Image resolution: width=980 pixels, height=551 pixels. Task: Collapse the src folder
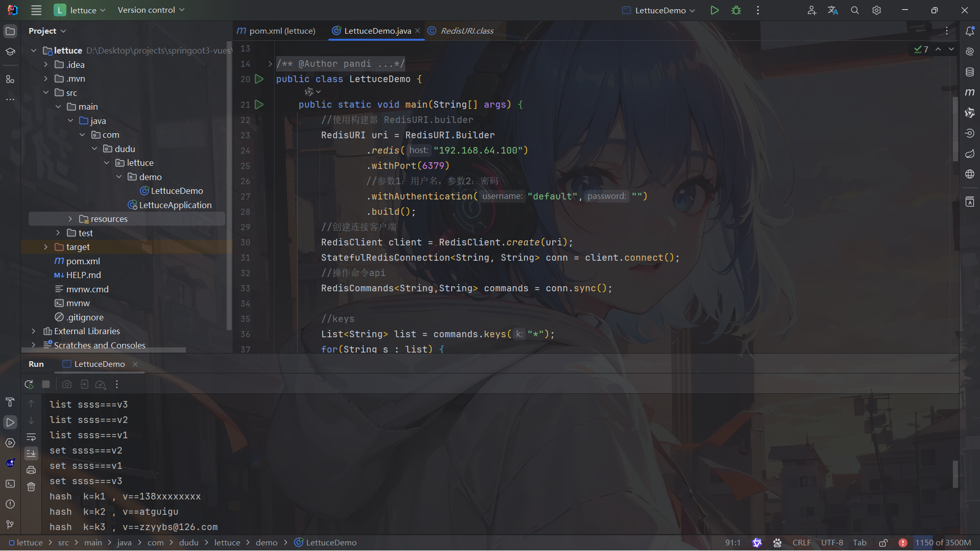click(x=45, y=93)
